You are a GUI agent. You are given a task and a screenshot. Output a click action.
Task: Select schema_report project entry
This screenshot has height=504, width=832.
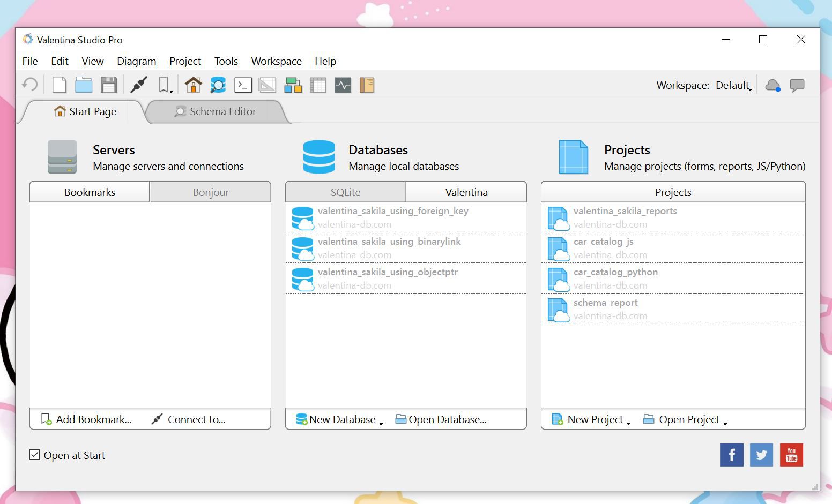(673, 309)
